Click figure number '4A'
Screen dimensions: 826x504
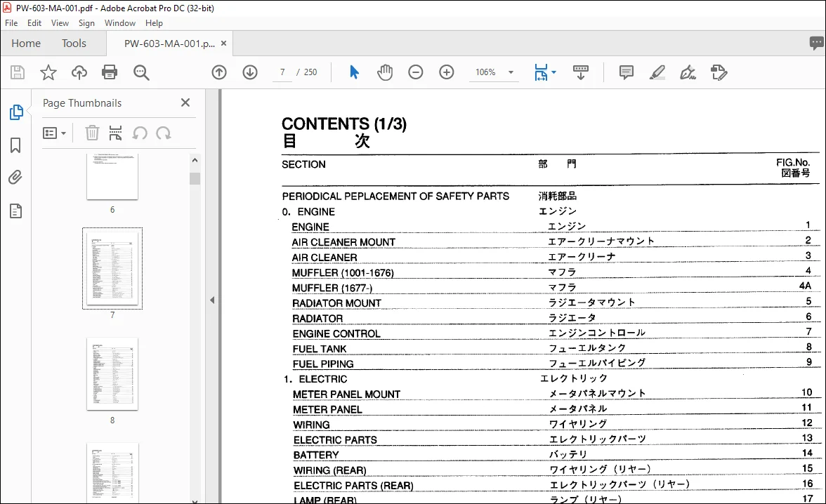805,286
